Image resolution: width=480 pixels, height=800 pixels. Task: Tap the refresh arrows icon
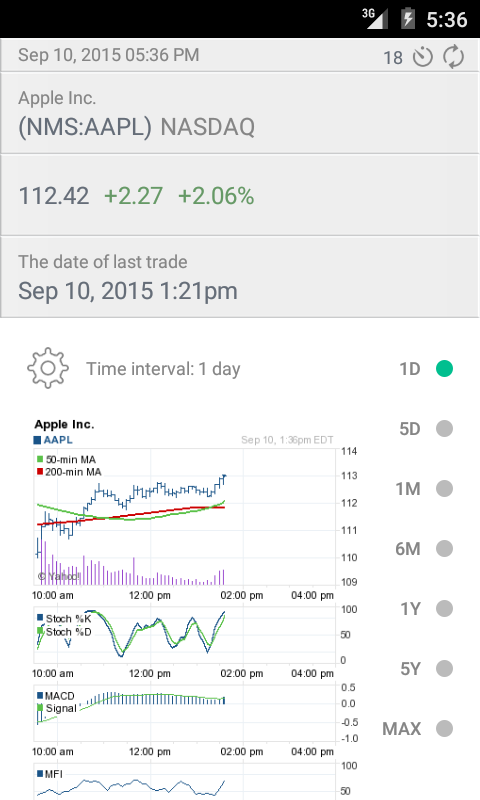pyautogui.click(x=453, y=57)
